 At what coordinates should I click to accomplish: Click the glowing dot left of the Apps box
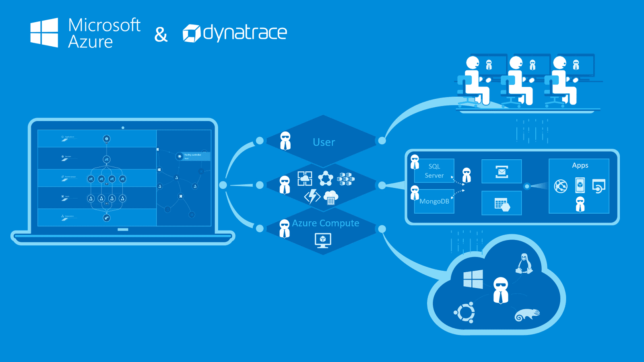(x=527, y=186)
